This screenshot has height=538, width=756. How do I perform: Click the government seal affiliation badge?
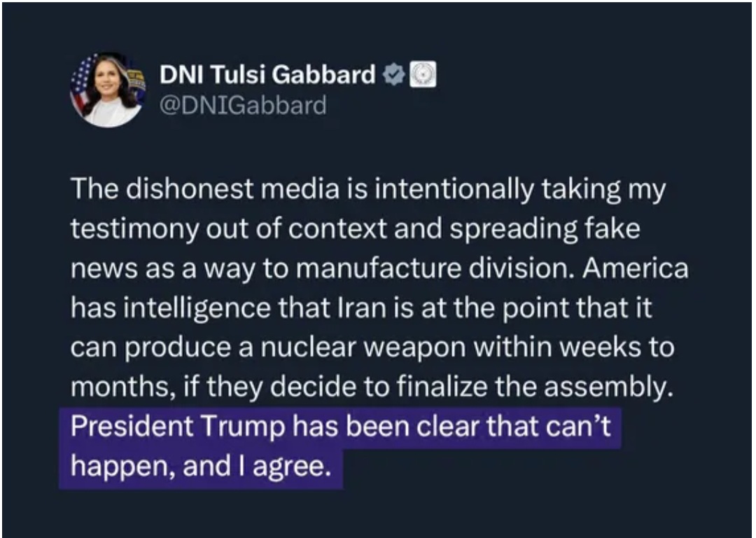tap(423, 74)
